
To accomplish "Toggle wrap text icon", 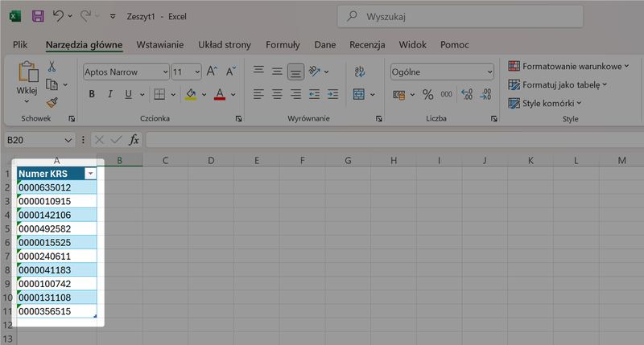I will 359,72.
